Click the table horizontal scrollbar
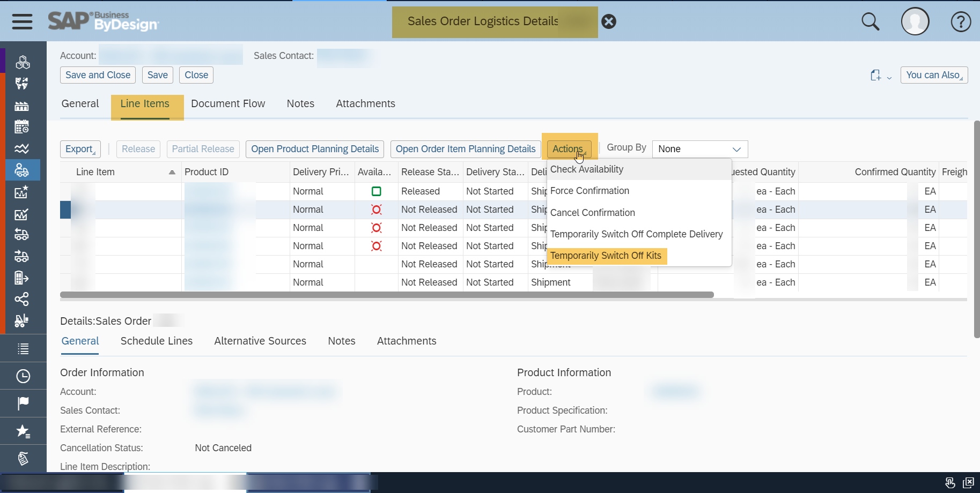The height and width of the screenshot is (493, 980). 387,295
